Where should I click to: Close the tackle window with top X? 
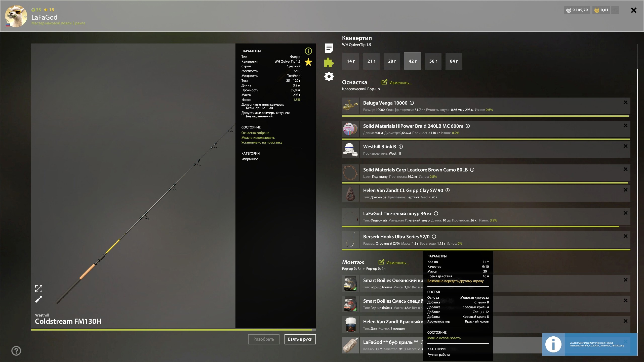click(x=634, y=10)
